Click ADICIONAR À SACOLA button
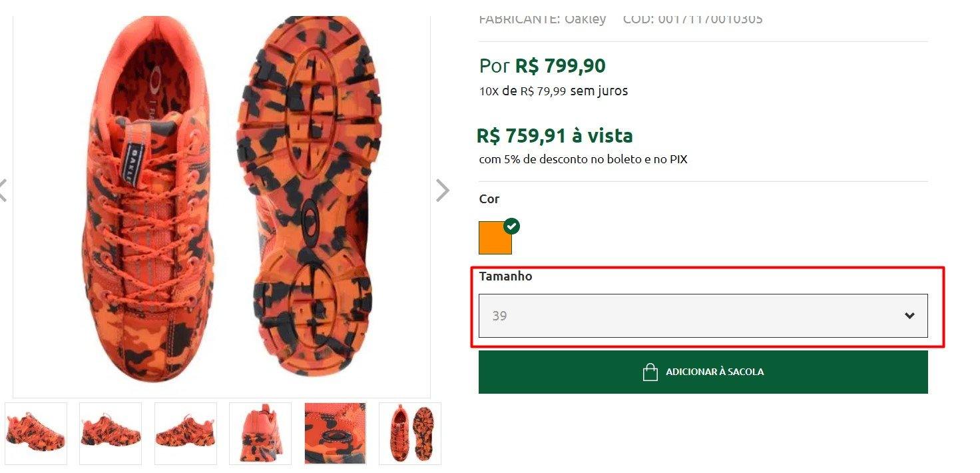The height and width of the screenshot is (473, 980). coord(703,372)
